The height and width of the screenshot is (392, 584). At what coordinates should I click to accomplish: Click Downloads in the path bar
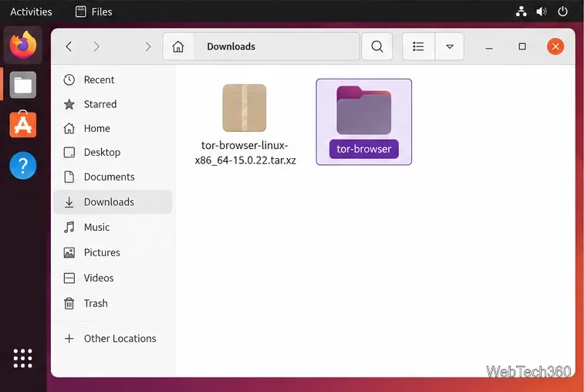pyautogui.click(x=231, y=46)
